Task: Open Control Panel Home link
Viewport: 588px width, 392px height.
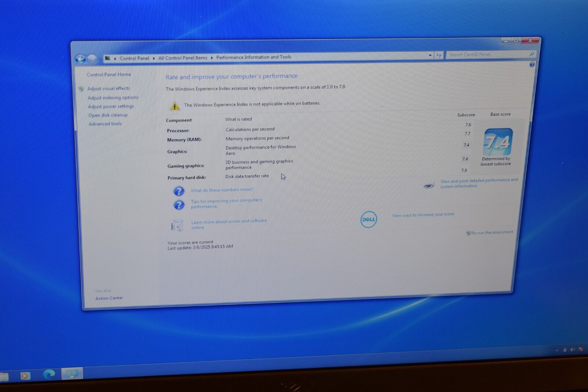Action: pos(109,75)
